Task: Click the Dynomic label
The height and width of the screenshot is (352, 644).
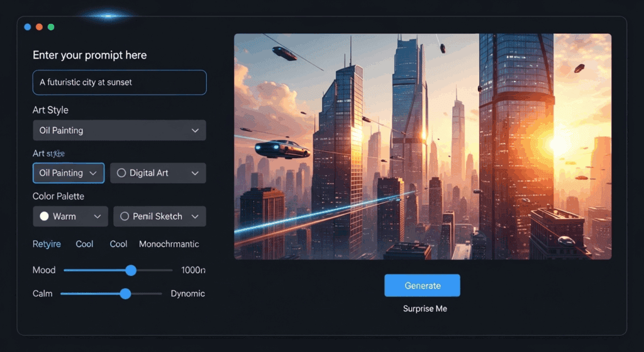Action: (x=187, y=293)
